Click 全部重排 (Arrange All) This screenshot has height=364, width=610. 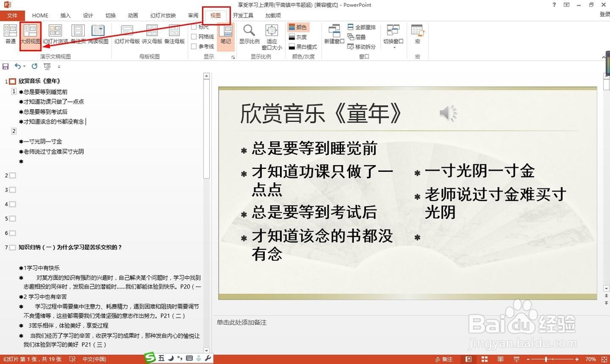[x=361, y=27]
